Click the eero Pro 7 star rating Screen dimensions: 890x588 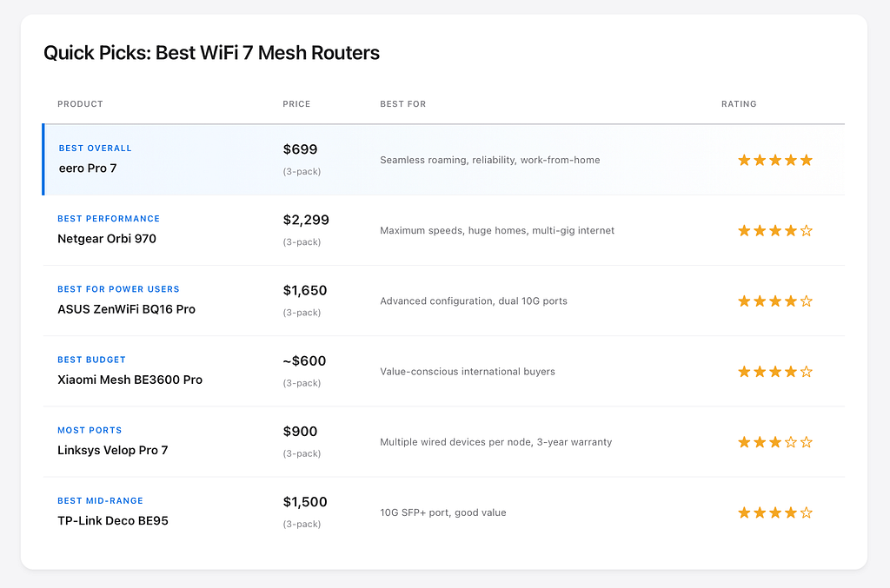pyautogui.click(x=774, y=160)
